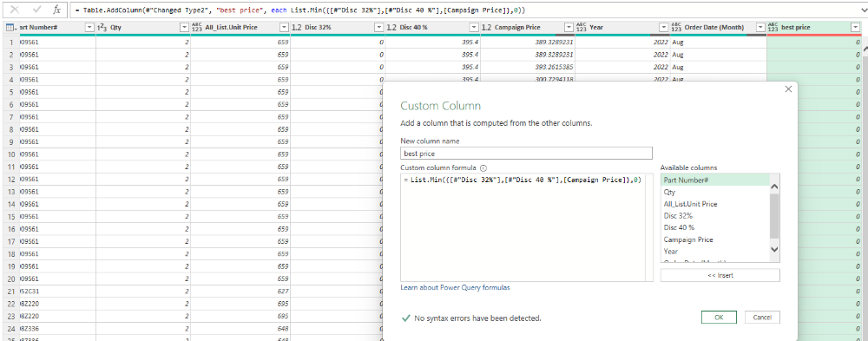
Task: Close the Custom Column dialog
Action: pyautogui.click(x=788, y=89)
